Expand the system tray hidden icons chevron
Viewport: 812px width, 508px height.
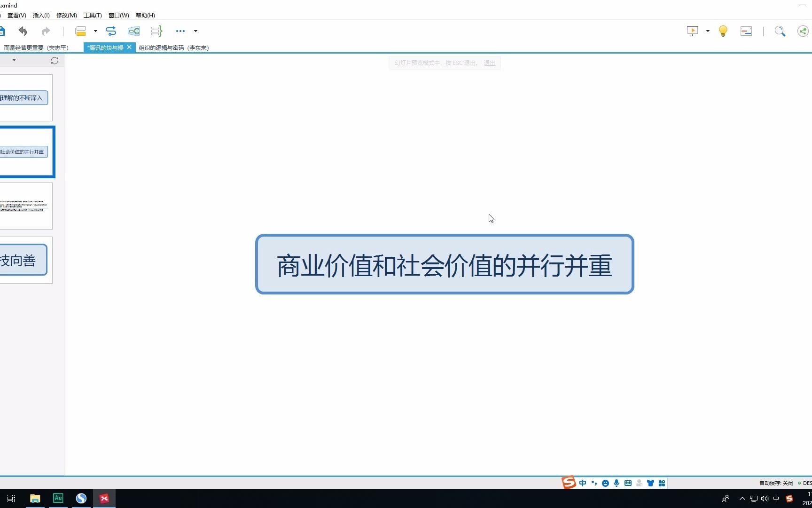[x=742, y=499]
